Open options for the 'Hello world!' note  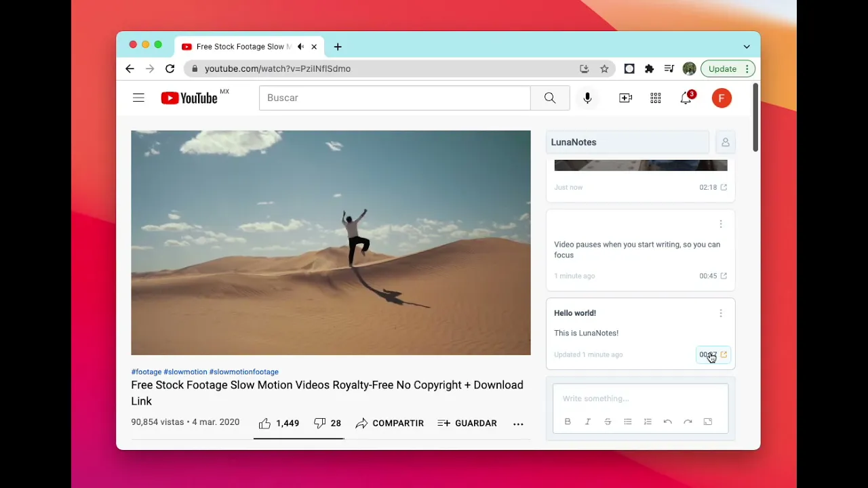click(x=721, y=313)
